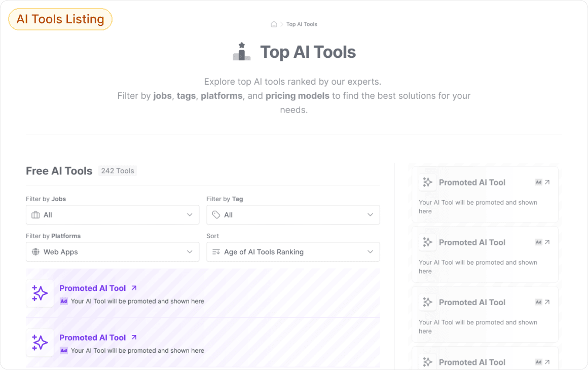Image resolution: width=588 pixels, height=370 pixels.
Task: Open the Sort selection showing Age of AI Tools Ranking
Action: [x=293, y=251]
